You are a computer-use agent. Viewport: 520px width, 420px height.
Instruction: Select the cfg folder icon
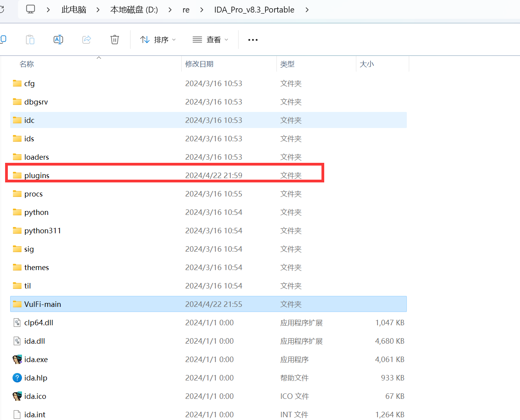[17, 83]
